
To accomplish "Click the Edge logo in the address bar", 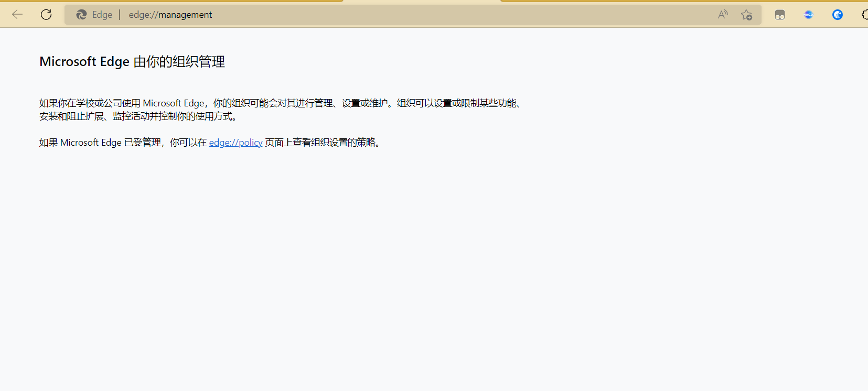I will coord(81,15).
